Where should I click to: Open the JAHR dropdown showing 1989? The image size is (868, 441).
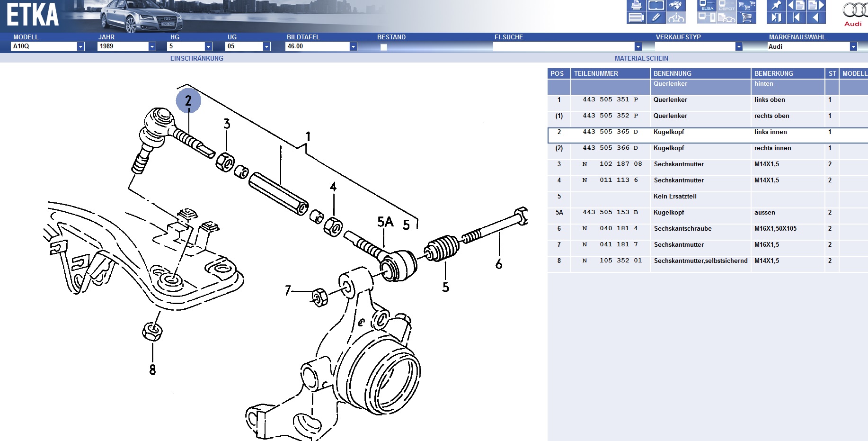tap(152, 46)
